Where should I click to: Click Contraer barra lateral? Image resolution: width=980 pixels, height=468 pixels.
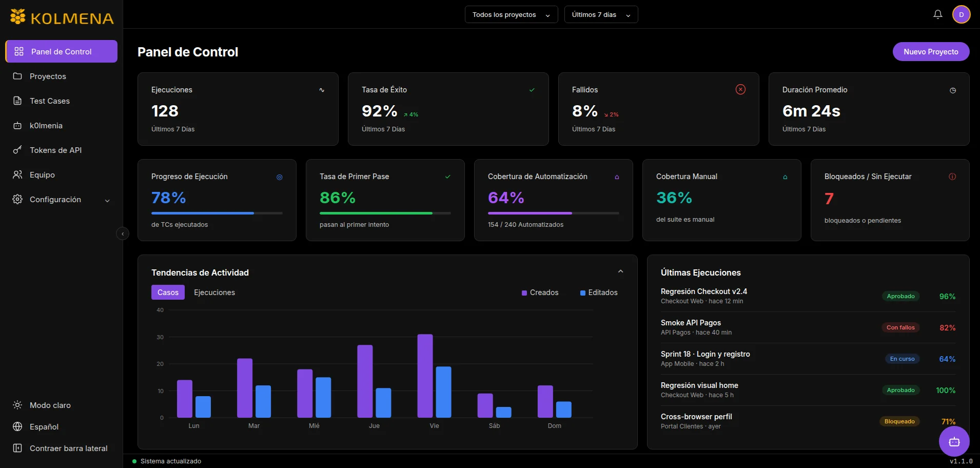(x=61, y=448)
